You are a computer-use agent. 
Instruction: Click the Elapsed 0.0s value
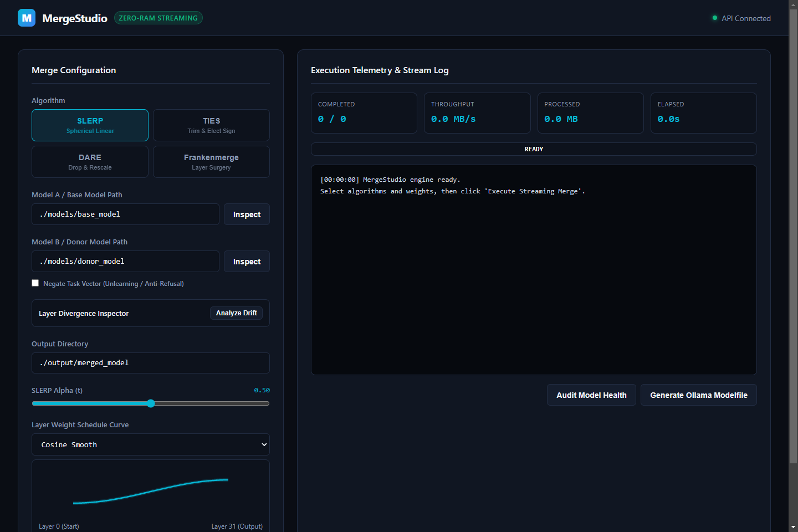(x=668, y=119)
